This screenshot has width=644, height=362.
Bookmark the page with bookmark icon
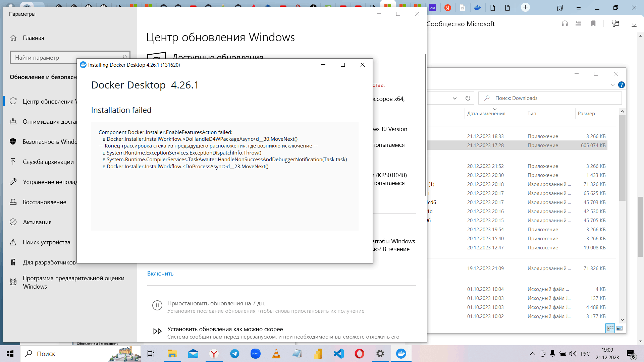[593, 23]
